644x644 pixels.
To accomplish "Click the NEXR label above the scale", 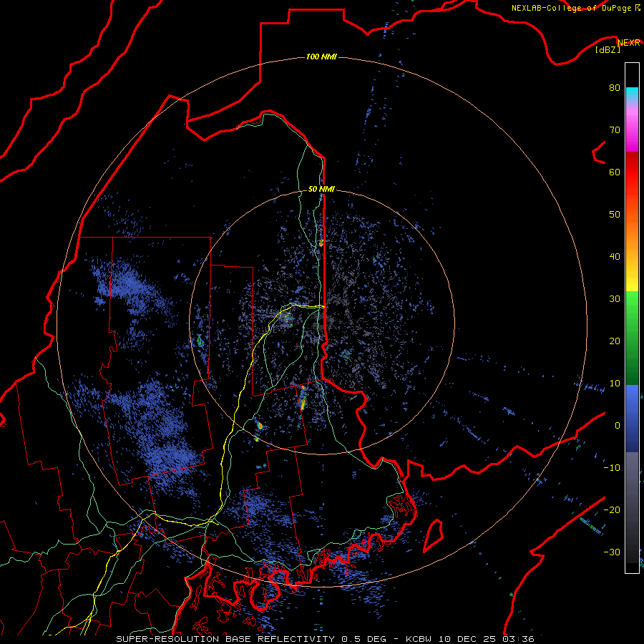I will (629, 42).
